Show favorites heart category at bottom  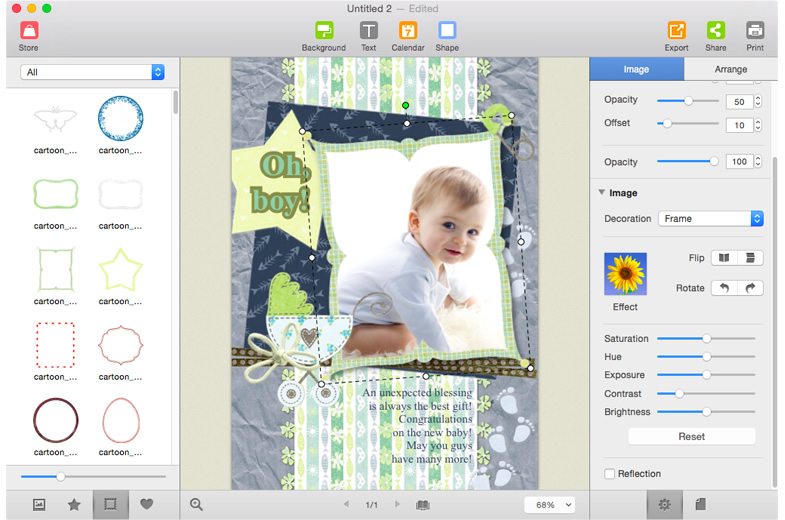(146, 504)
